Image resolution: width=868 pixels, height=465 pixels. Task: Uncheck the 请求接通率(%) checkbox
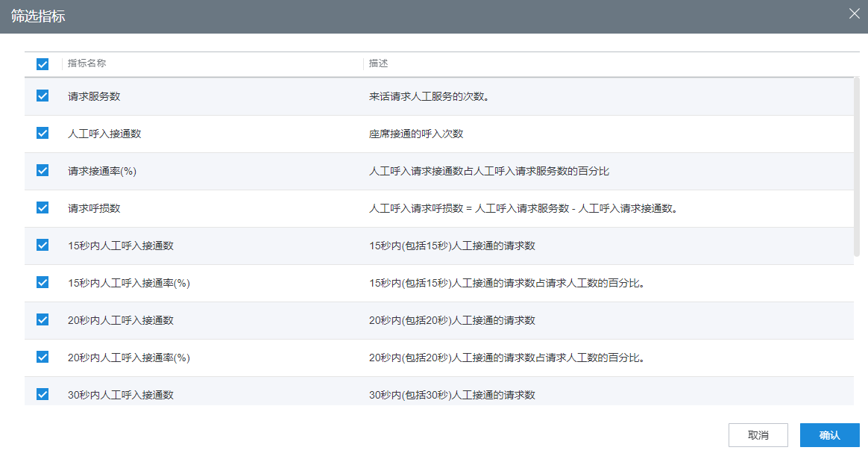[43, 170]
